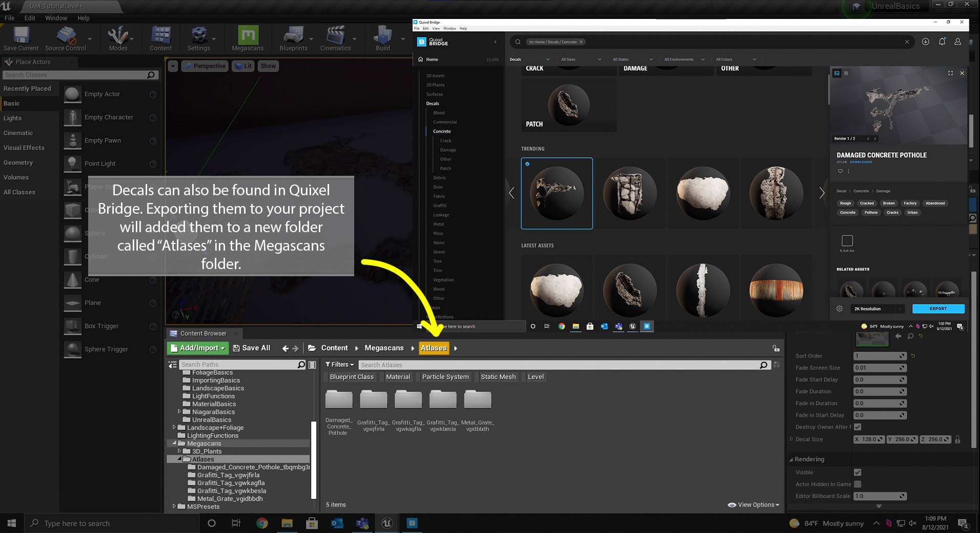Open Content toolbar icon
Image resolution: width=980 pixels, height=533 pixels.
(160, 39)
